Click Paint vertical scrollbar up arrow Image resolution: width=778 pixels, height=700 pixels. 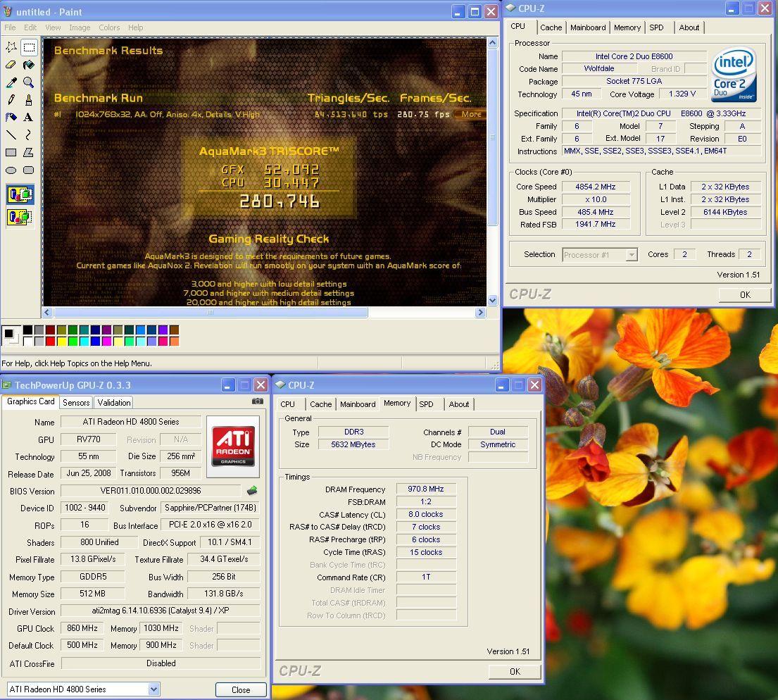pos(492,43)
